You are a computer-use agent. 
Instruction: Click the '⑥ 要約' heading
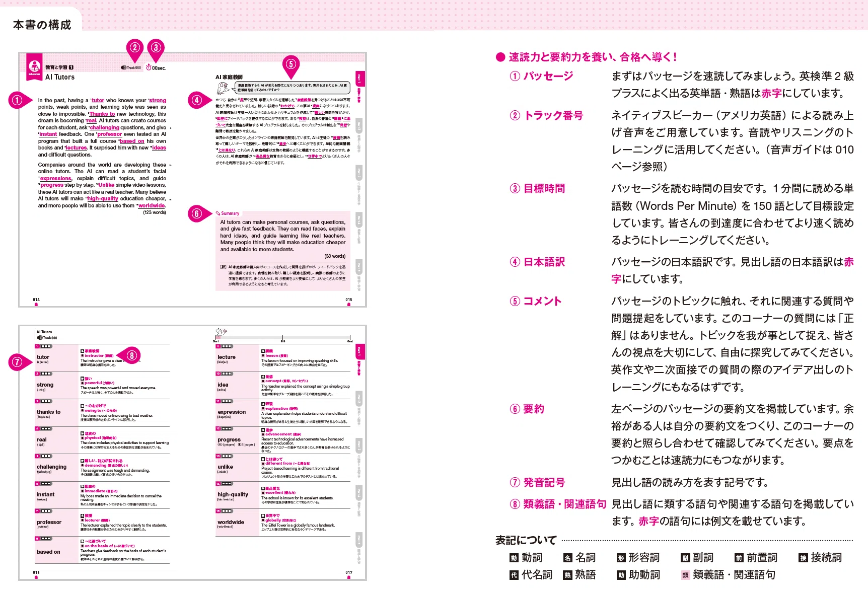pyautogui.click(x=527, y=409)
